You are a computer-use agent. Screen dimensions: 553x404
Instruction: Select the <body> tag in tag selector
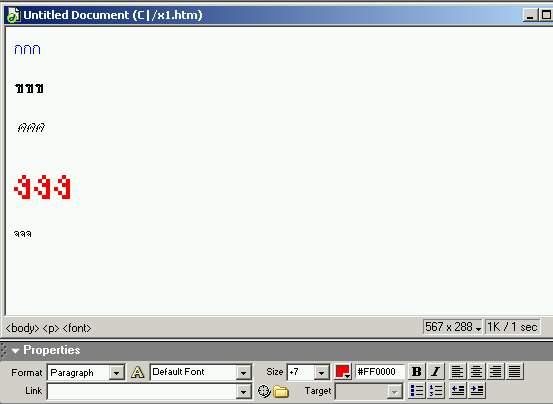pos(22,328)
